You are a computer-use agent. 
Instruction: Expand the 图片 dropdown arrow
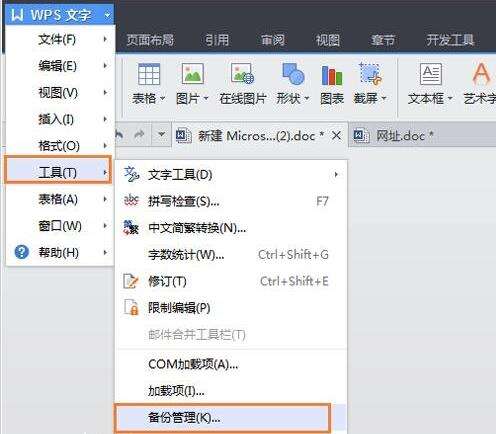(206, 98)
